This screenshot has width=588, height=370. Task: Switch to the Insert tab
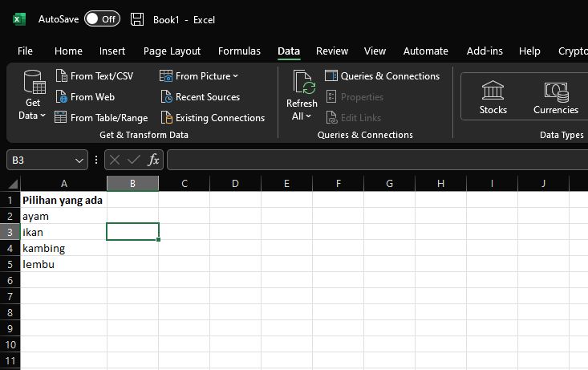pyautogui.click(x=112, y=51)
